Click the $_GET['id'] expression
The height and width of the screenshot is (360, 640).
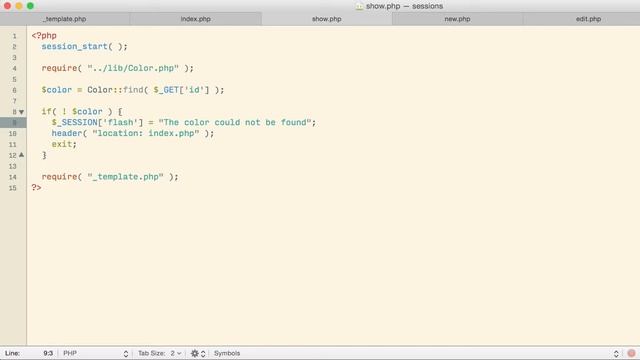tap(181, 90)
